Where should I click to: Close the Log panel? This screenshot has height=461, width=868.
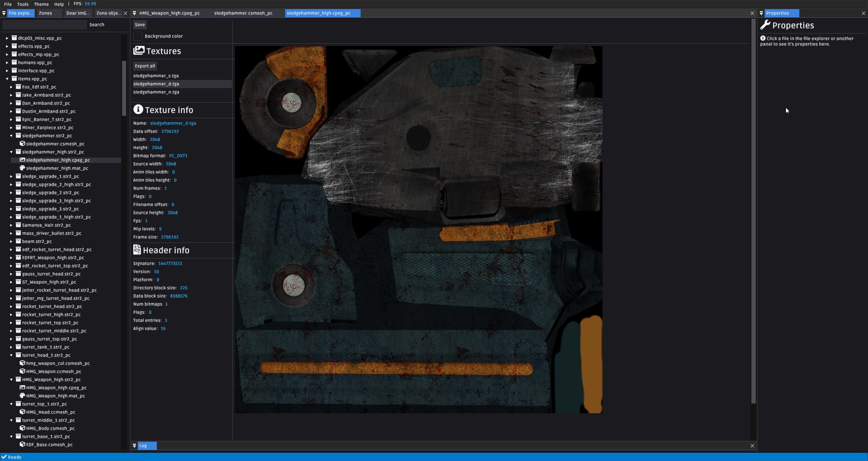click(752, 446)
